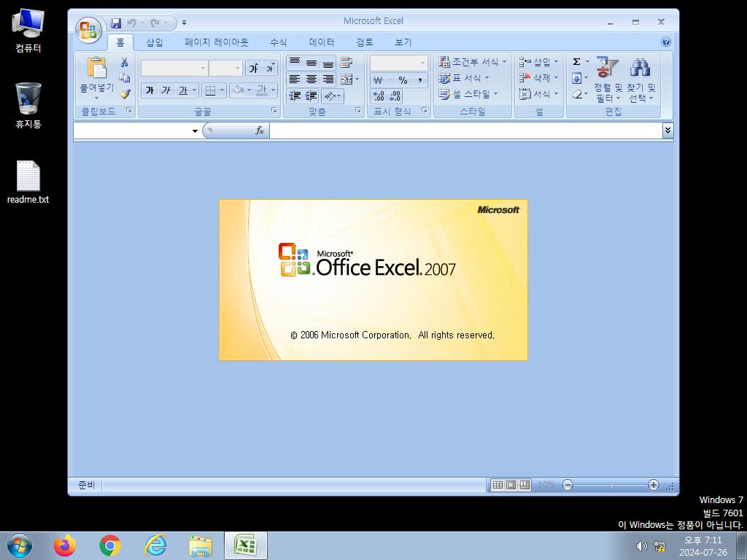Expand the formula bar

pos(667,131)
